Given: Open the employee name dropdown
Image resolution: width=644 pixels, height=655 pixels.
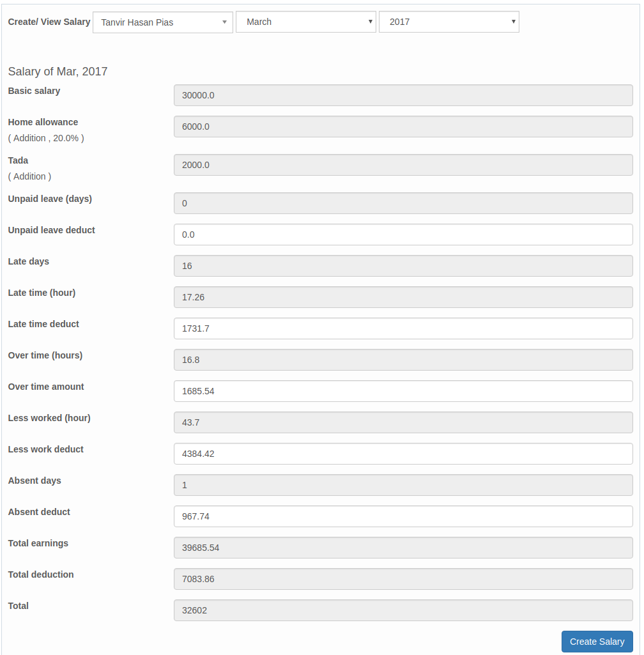Looking at the screenshot, I should click(x=162, y=22).
